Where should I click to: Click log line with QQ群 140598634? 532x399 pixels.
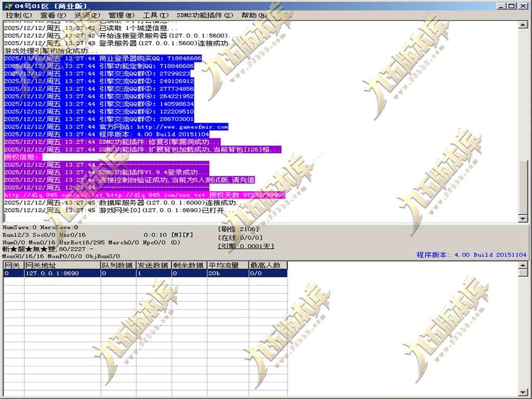[x=99, y=104]
